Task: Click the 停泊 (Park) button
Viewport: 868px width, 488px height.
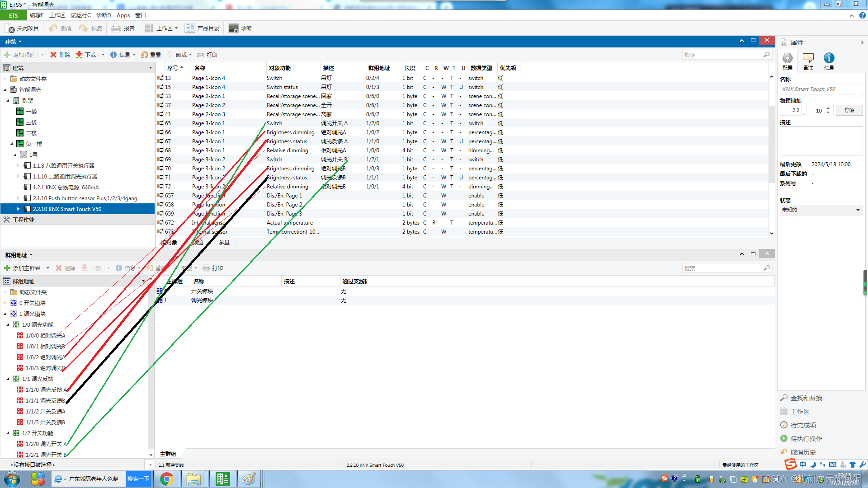Action: point(849,110)
